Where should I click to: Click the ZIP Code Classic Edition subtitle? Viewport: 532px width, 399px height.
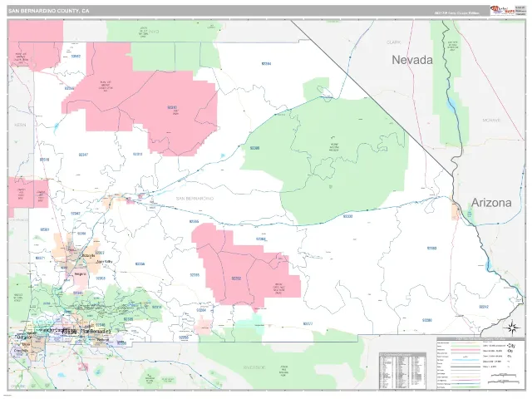457,13
